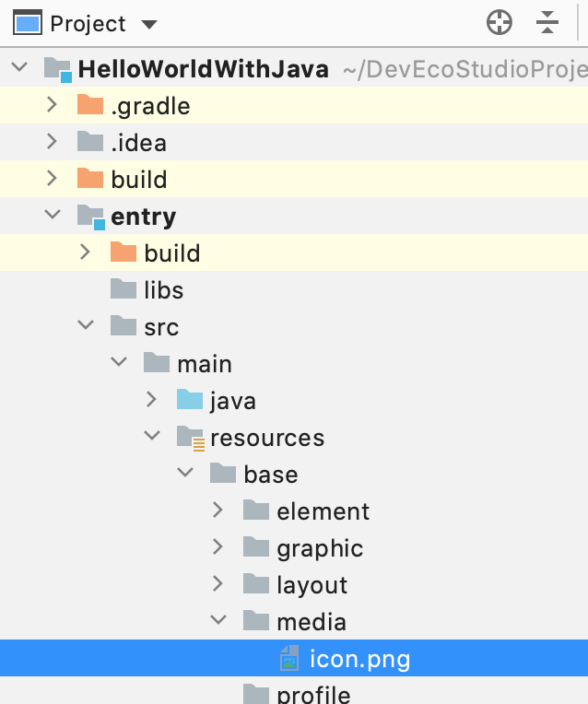Expand the element folder chevron
This screenshot has height=704, width=588.
point(218,510)
